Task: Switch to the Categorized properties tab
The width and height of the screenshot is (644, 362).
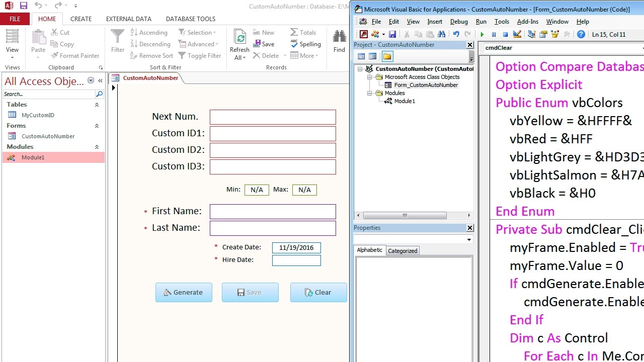Action: pyautogui.click(x=403, y=250)
